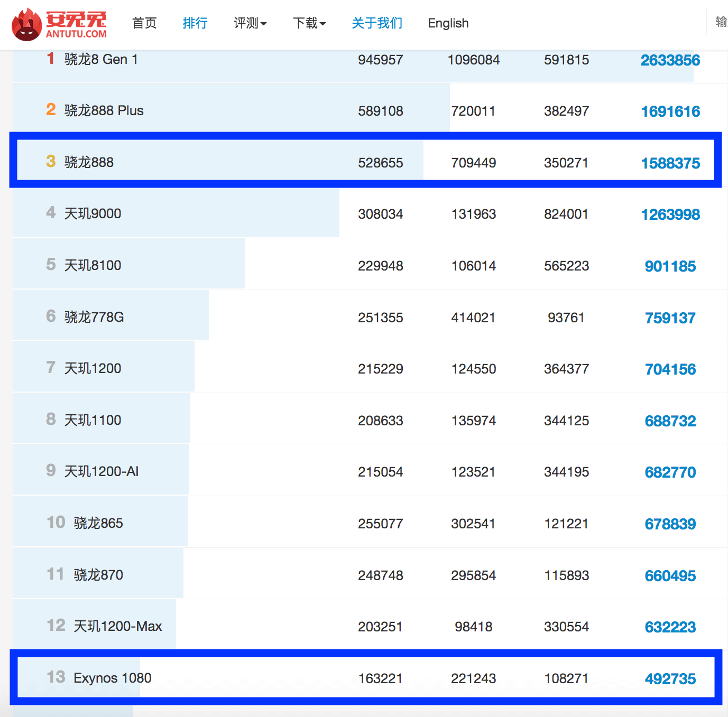Select the 天玑1100 chip name

pyautogui.click(x=93, y=420)
